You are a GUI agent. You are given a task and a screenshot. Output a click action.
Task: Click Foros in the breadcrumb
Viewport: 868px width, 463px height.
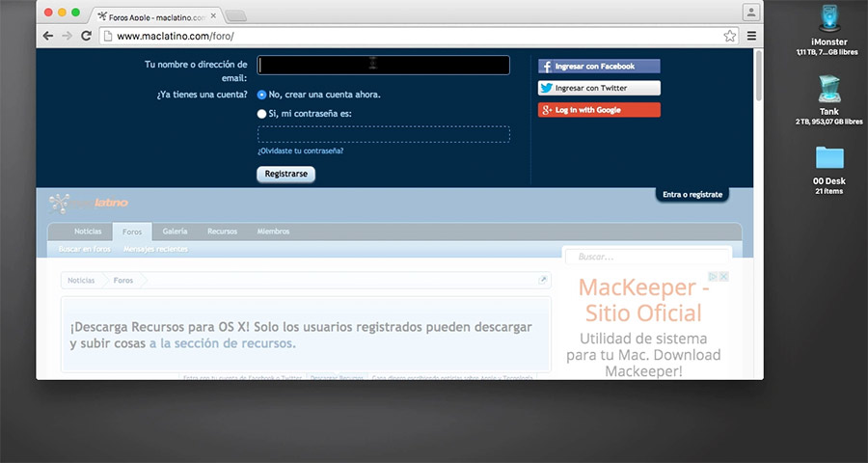click(122, 281)
